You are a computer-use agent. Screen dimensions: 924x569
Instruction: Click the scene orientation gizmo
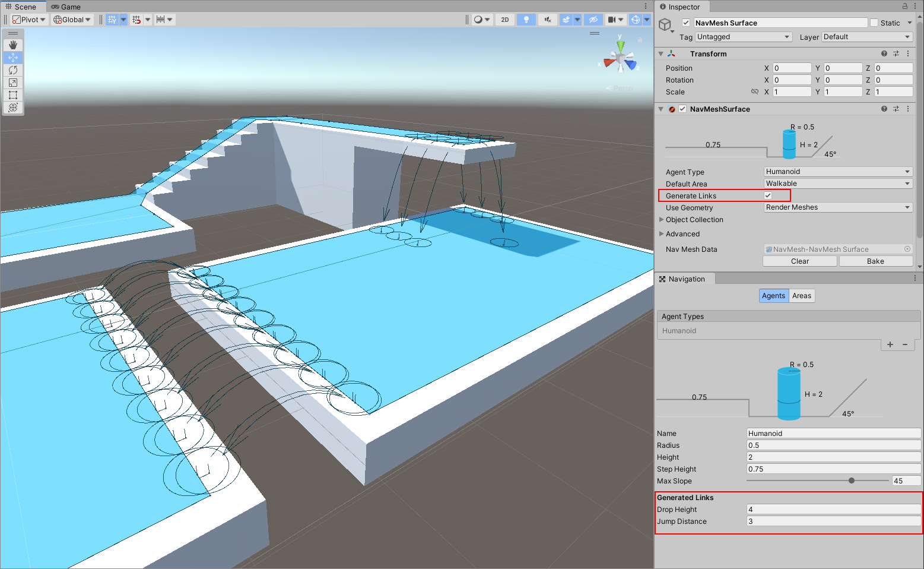pyautogui.click(x=620, y=59)
